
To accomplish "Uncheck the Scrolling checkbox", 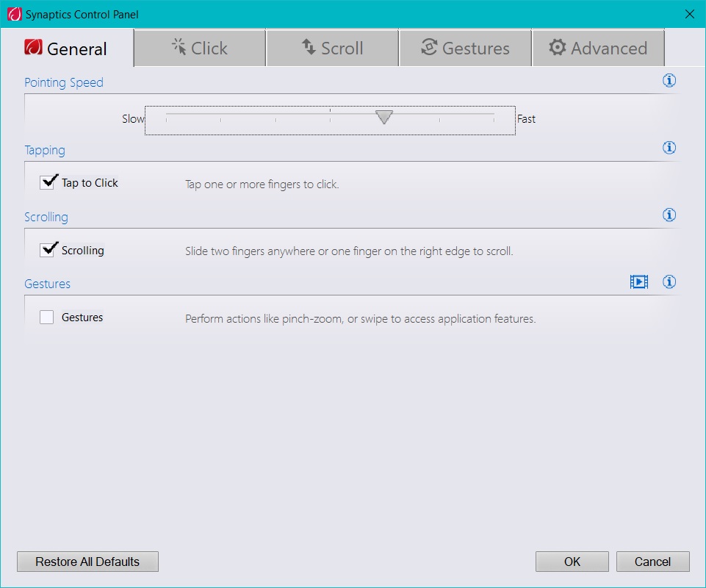I will coord(48,249).
